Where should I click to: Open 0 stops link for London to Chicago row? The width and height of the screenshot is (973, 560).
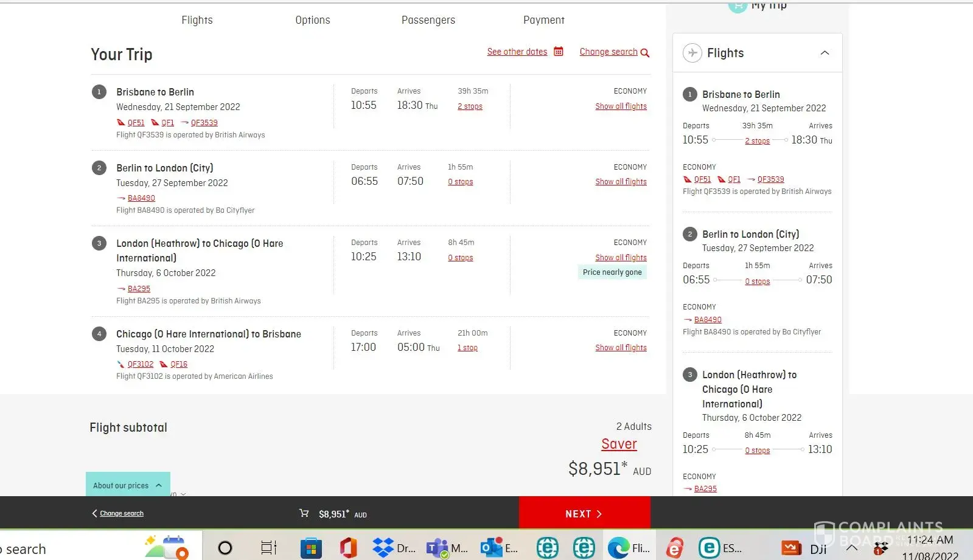coord(460,258)
